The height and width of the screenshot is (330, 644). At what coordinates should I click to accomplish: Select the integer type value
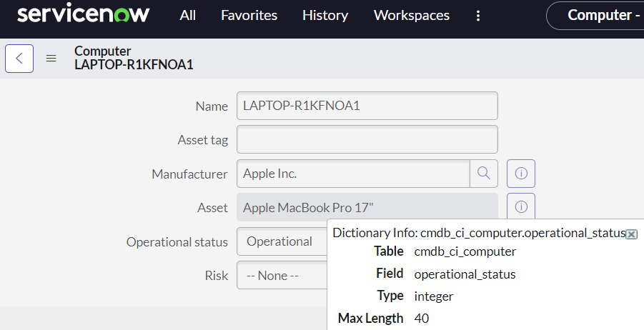pos(434,296)
